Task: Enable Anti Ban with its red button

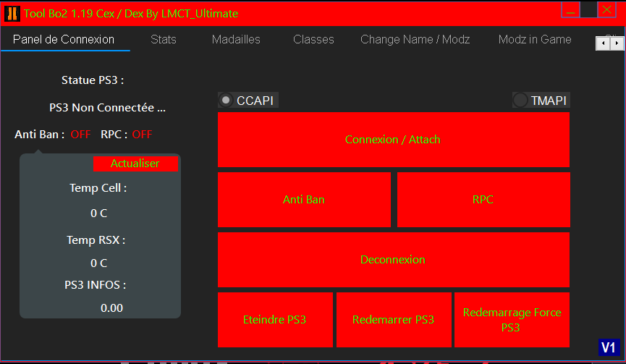Action: (304, 200)
